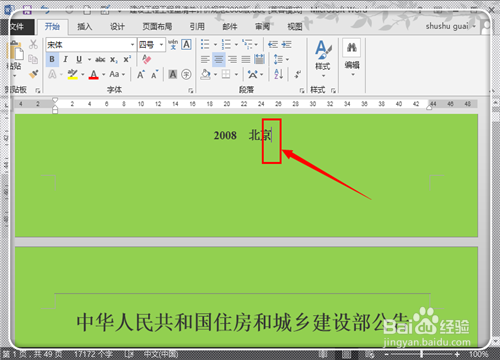Open the Styles (样式) gallery
This screenshot has width=500, height=360.
tap(323, 59)
